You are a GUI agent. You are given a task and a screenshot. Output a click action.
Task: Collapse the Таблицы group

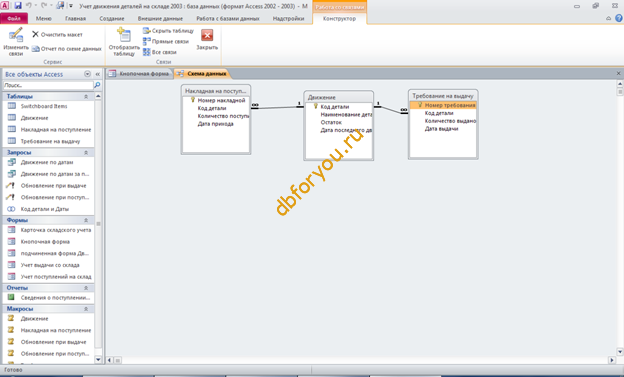click(86, 96)
